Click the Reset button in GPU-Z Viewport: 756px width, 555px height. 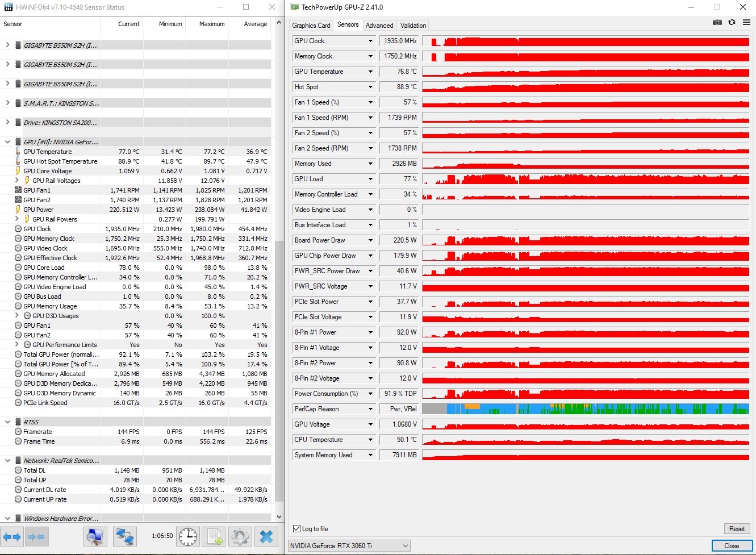tap(737, 529)
